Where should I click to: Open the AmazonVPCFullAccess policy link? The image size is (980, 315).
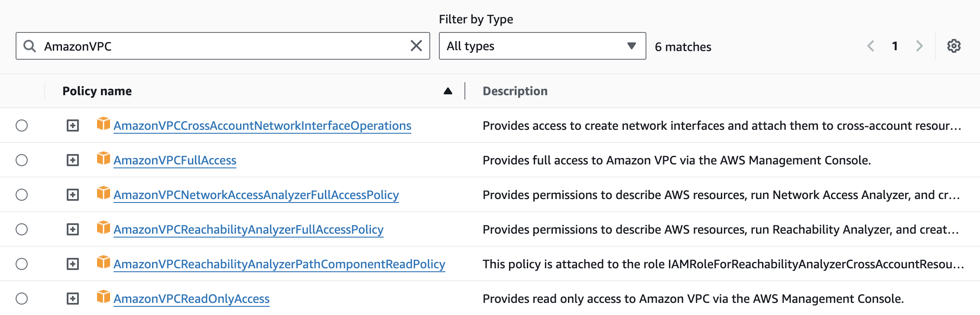(x=175, y=161)
